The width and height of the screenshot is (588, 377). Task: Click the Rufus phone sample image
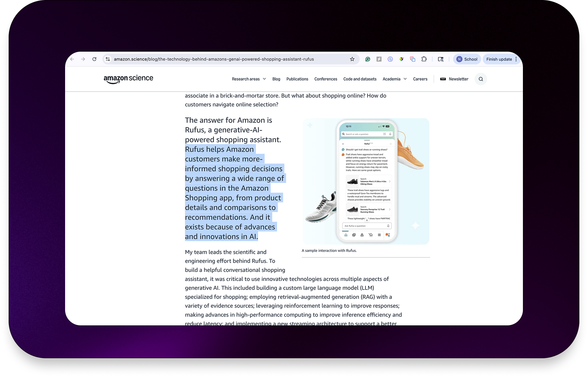[x=366, y=181]
